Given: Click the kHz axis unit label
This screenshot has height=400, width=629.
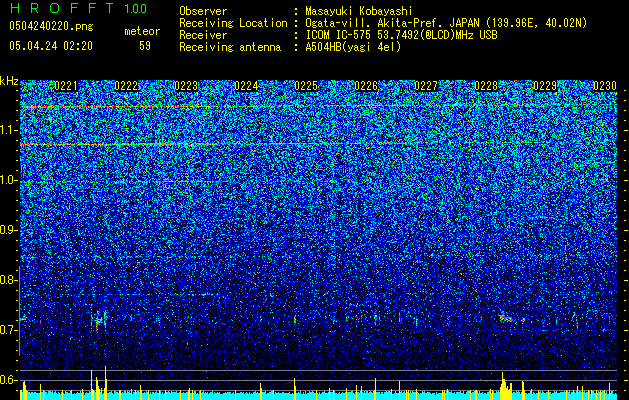Looking at the screenshot, I should click(9, 81).
